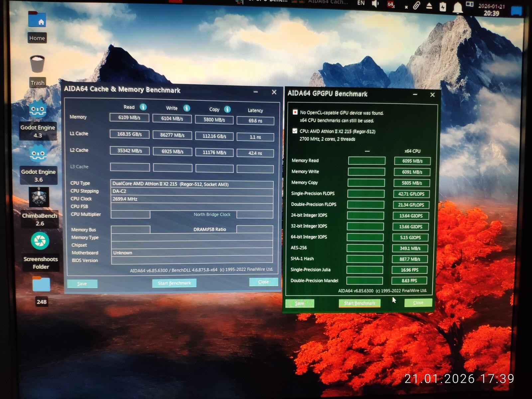Open the clipboard paperclip tray icon
The width and height of the screenshot is (532, 399).
tap(416, 5)
